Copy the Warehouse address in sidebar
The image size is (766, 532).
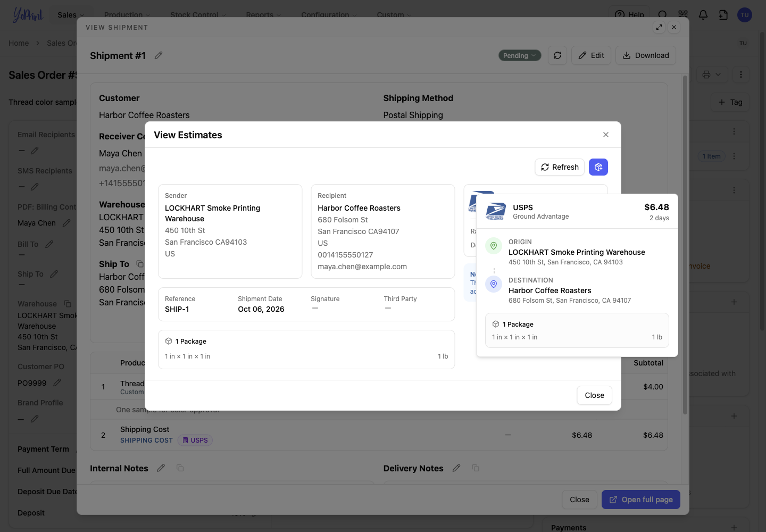click(68, 304)
